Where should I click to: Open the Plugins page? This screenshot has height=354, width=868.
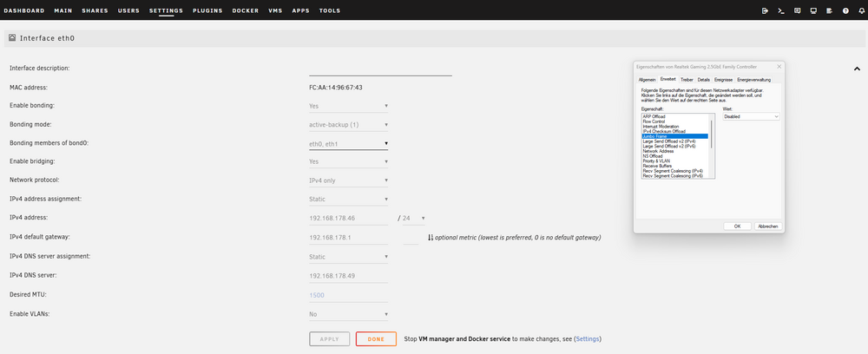pos(207,10)
